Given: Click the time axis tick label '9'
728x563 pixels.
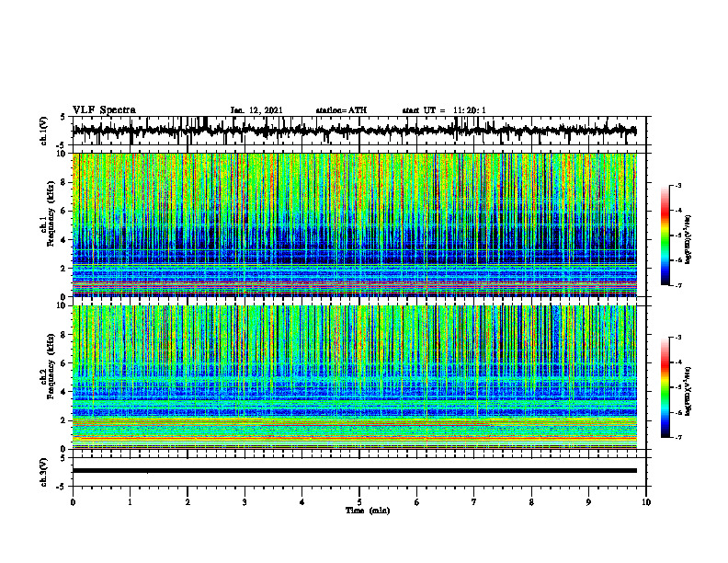Looking at the screenshot, I should [588, 502].
